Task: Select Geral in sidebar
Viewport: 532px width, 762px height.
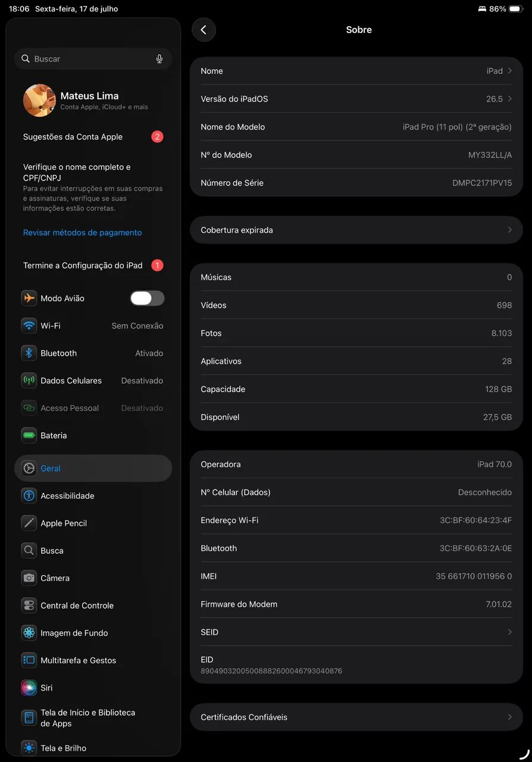Action: point(93,469)
